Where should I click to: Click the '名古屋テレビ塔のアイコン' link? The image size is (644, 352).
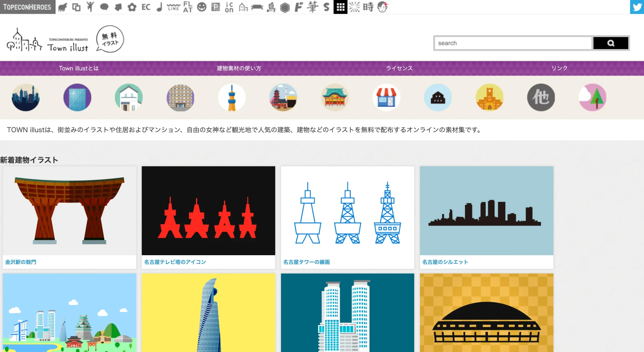tap(175, 262)
